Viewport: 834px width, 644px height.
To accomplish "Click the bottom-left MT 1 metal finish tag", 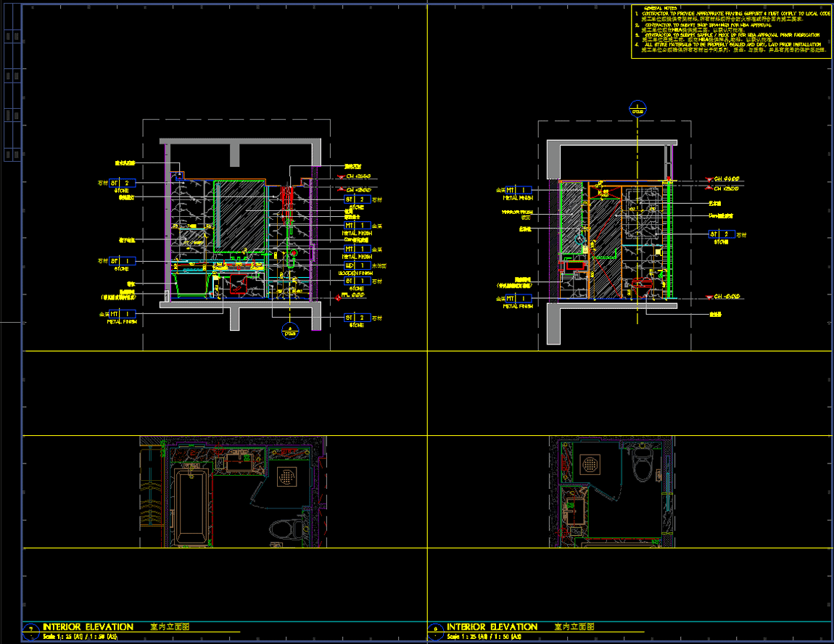I will click(123, 314).
